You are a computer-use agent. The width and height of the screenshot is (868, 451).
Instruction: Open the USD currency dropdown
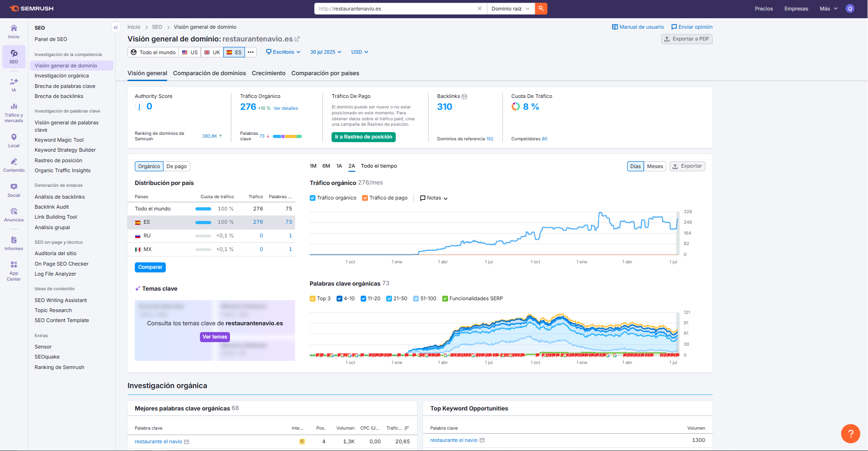click(359, 52)
